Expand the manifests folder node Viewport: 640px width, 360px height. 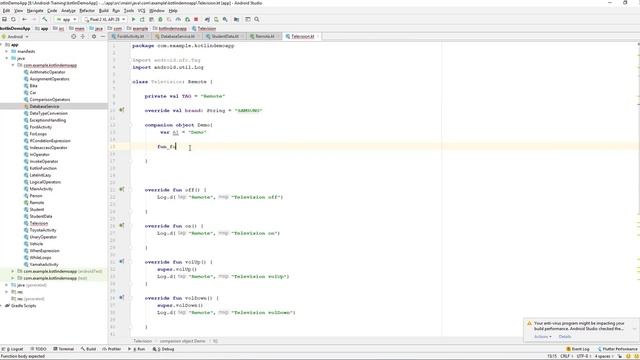tap(7, 51)
